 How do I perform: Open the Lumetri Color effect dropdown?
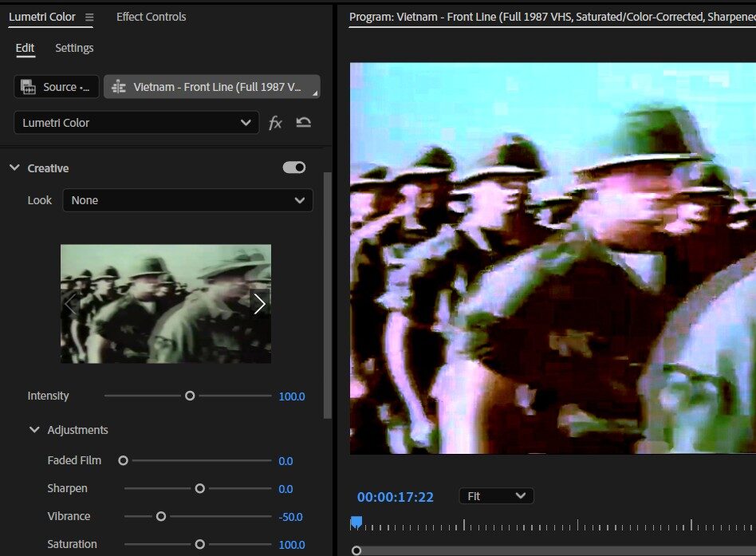136,123
